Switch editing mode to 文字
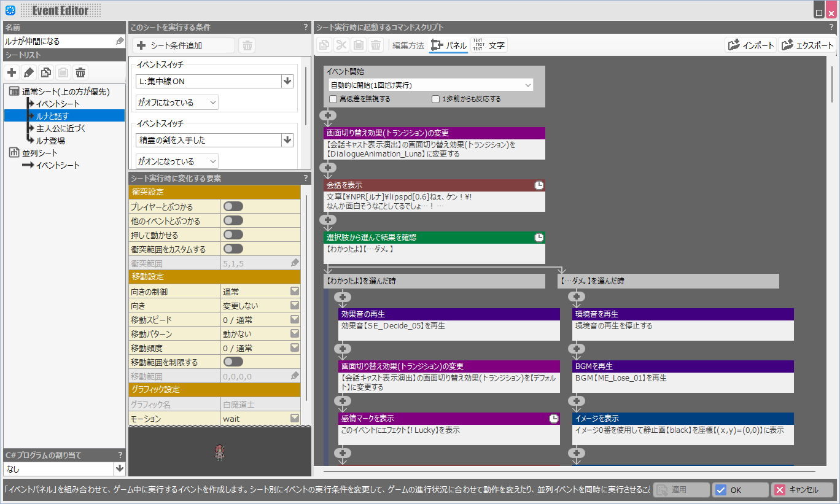Image resolution: width=840 pixels, height=504 pixels. [x=489, y=45]
